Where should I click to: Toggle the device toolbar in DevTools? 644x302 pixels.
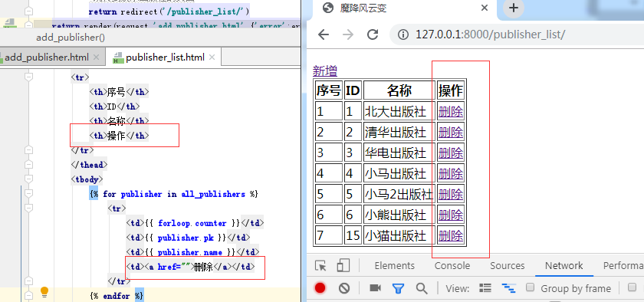click(343, 266)
